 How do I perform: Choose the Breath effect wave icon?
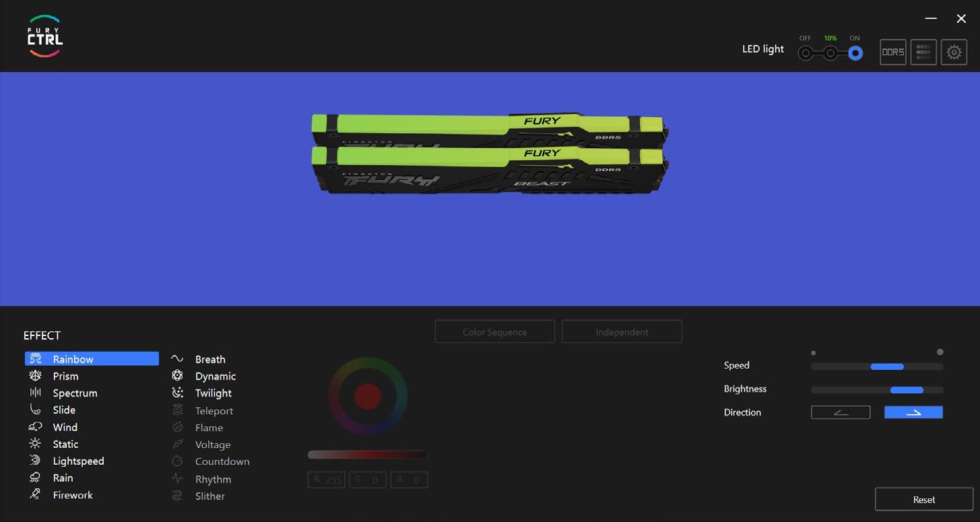pos(177,359)
